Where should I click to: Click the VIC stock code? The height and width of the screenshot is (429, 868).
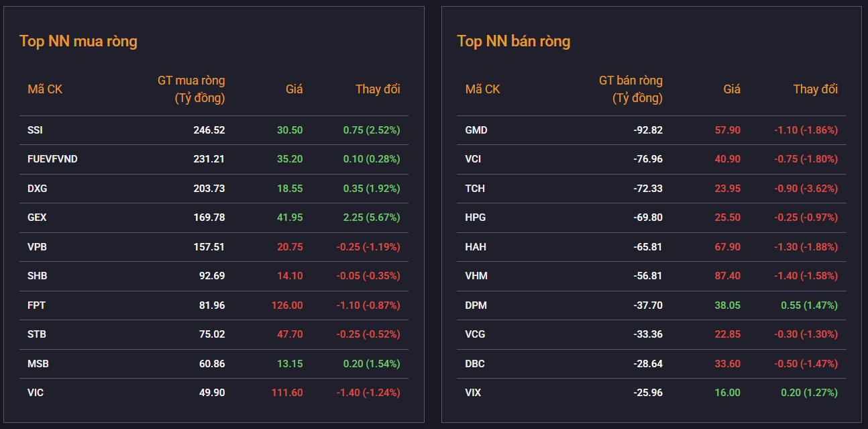36,393
